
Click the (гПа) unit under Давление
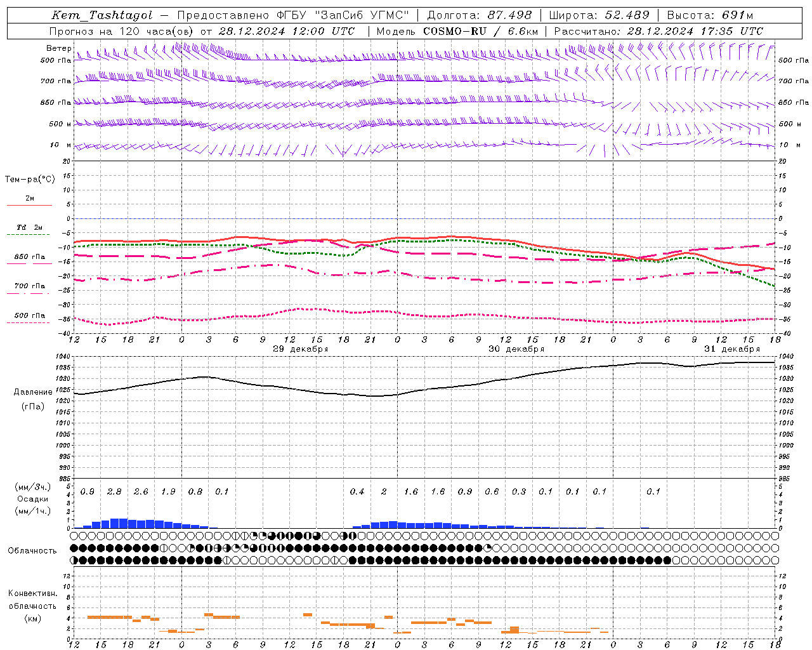pyautogui.click(x=33, y=407)
